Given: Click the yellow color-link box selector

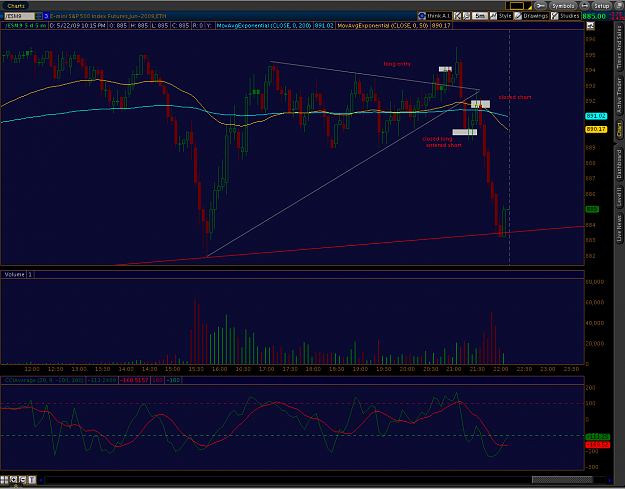Looking at the screenshot, I should coord(518,6).
